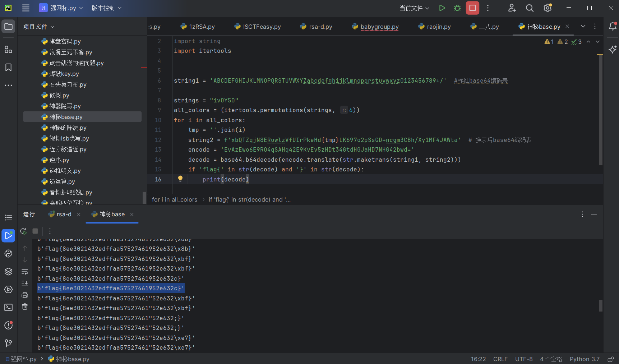Image resolution: width=619 pixels, height=364 pixels.
Task: Open the main hamburger menu
Action: (x=26, y=8)
